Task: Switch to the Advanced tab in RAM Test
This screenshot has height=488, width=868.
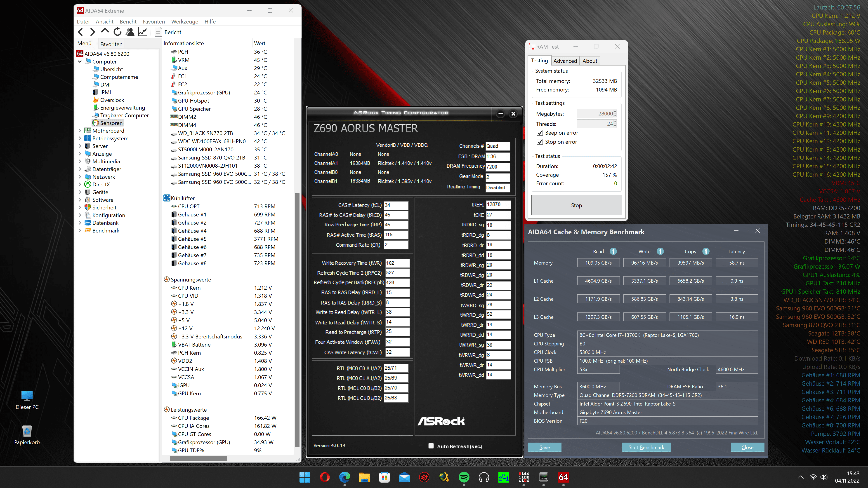Action: (565, 61)
